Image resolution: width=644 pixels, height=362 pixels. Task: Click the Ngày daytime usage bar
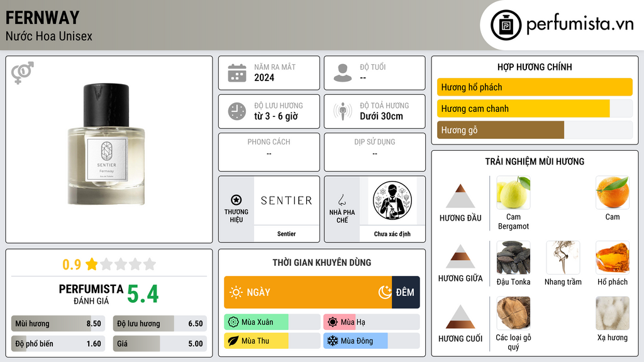pos(308,292)
